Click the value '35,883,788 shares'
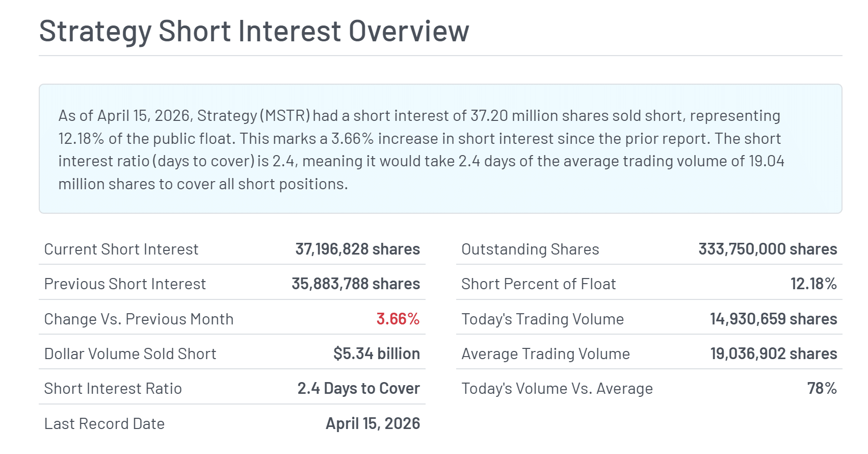This screenshot has width=868, height=454. (356, 284)
